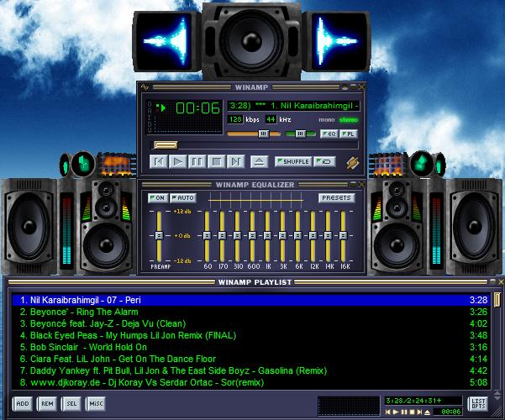Click the 600 Hz equalizer band slider
This screenshot has width=505, height=420.
coord(252,236)
